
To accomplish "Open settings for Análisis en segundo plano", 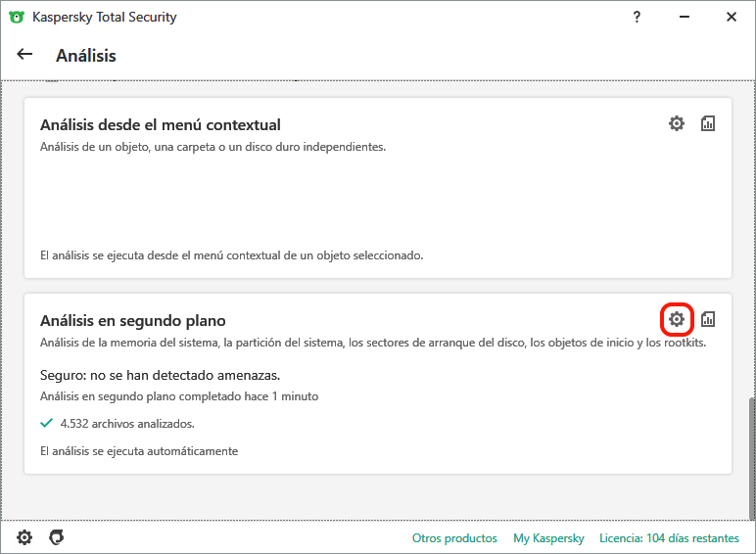I will [x=677, y=319].
